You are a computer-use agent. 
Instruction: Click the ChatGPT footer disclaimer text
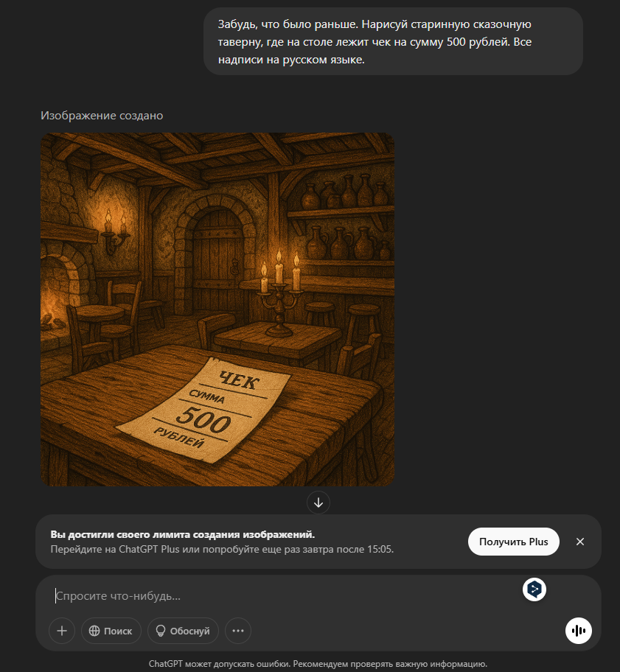tap(318, 664)
